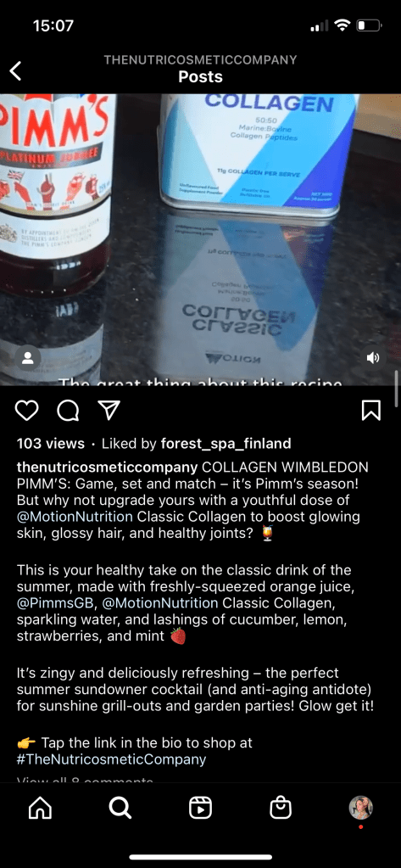Toggle video sound with the speaker icon
The width and height of the screenshot is (401, 868).
[x=373, y=357]
